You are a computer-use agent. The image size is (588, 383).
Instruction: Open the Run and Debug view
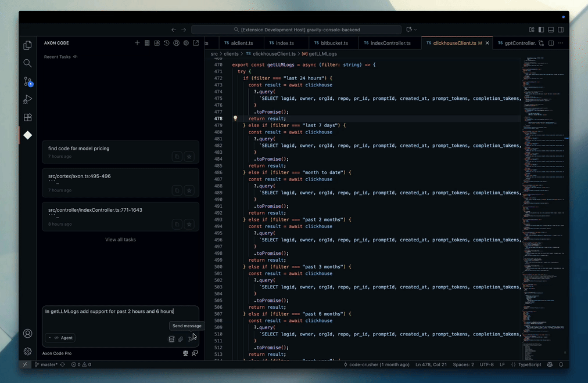[x=27, y=99]
